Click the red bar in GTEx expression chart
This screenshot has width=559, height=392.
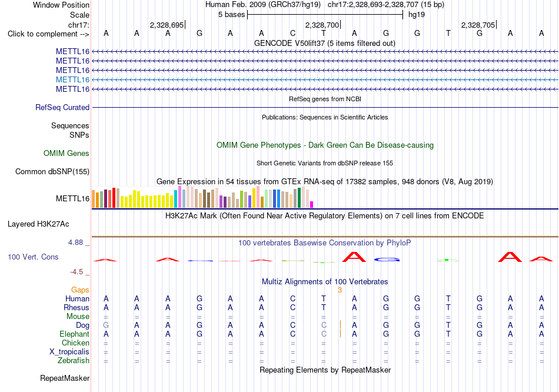pos(114,198)
